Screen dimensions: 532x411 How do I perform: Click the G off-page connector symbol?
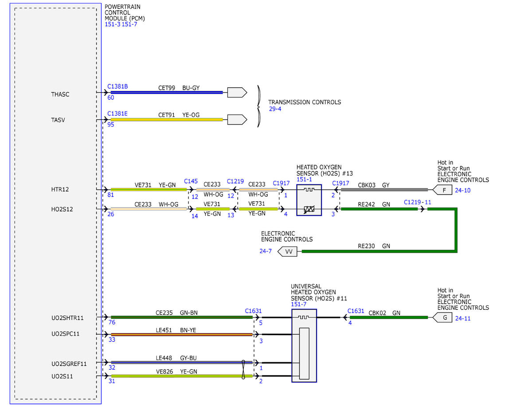(442, 317)
